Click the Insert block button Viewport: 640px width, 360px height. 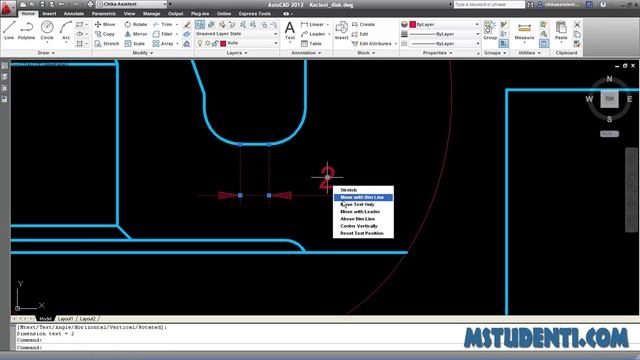(x=341, y=31)
